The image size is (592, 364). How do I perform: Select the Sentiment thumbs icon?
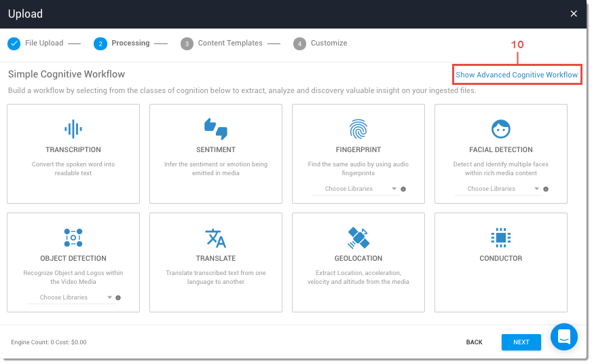[x=215, y=128]
